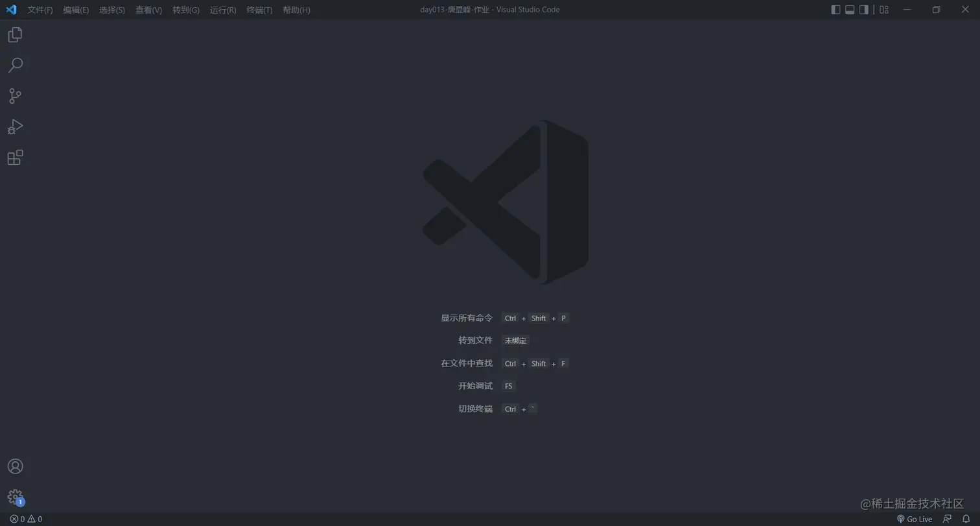Image resolution: width=980 pixels, height=526 pixels.
Task: Click the F5 key hint
Action: 508,386
